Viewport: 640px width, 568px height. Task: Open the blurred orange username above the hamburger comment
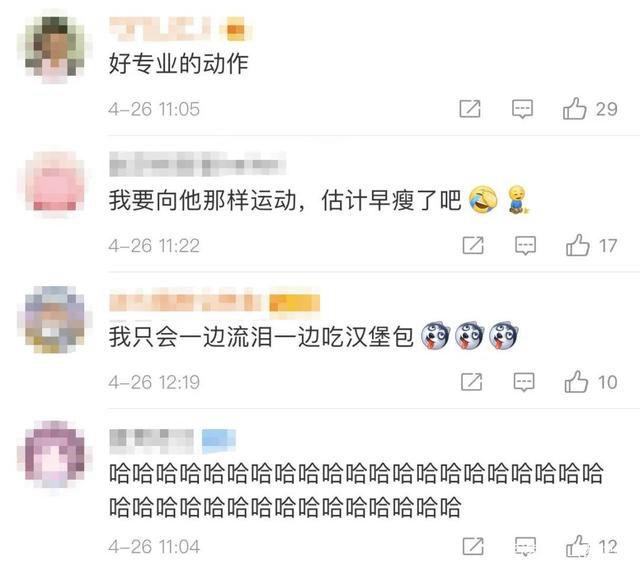(x=184, y=302)
